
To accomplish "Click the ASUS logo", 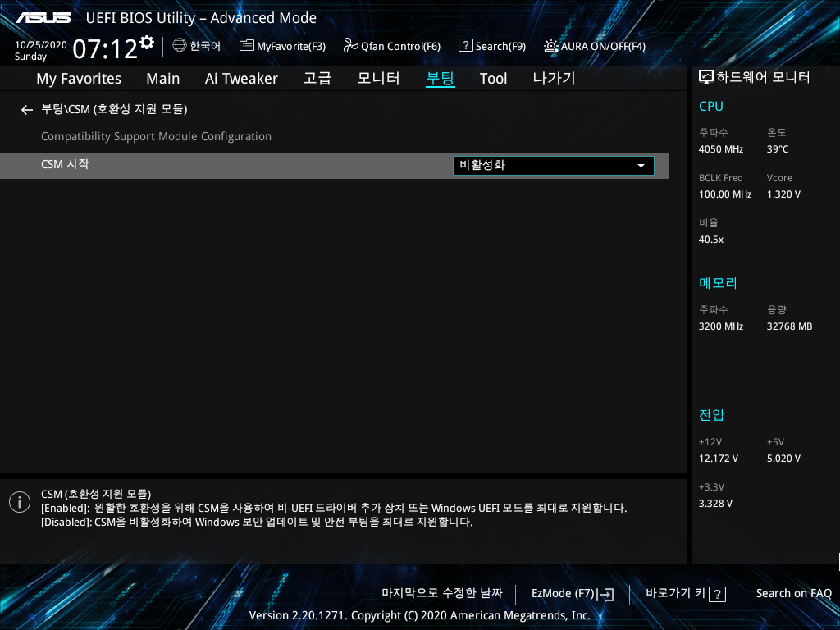I will [43, 18].
